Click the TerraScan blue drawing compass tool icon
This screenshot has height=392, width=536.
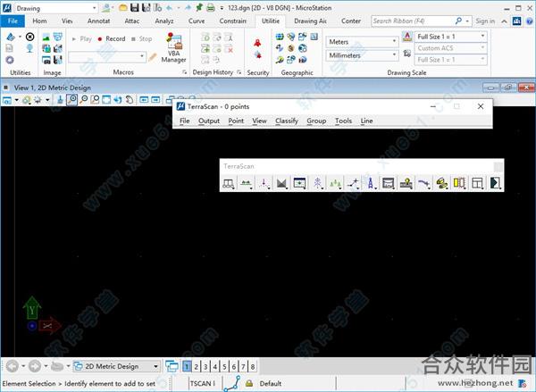point(371,184)
